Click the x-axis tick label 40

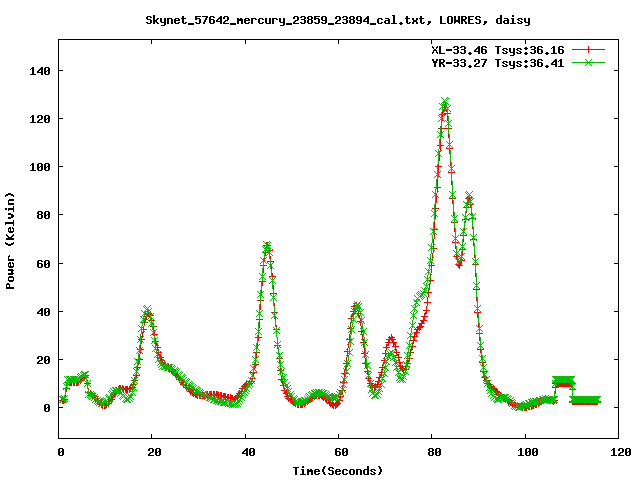coord(248,452)
